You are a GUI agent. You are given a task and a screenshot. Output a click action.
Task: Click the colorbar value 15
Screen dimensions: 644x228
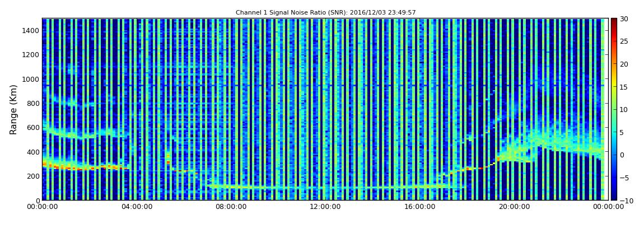624,87
